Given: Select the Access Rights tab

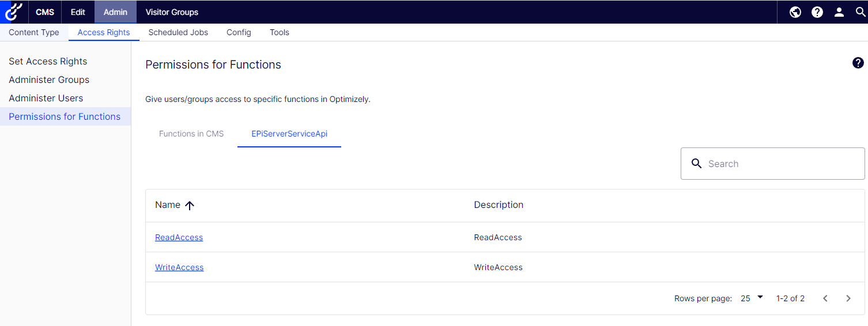Looking at the screenshot, I should tap(104, 32).
